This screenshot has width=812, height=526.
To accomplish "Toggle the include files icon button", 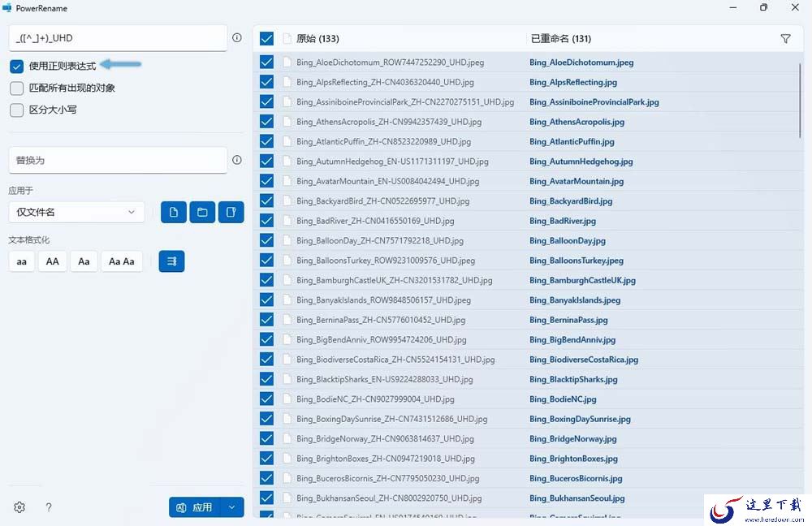I will [174, 212].
